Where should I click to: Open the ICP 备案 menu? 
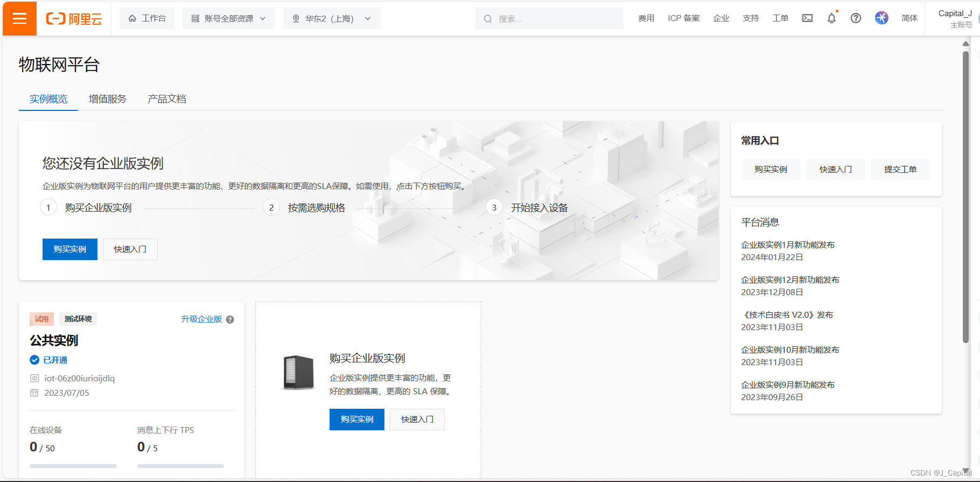(x=684, y=18)
